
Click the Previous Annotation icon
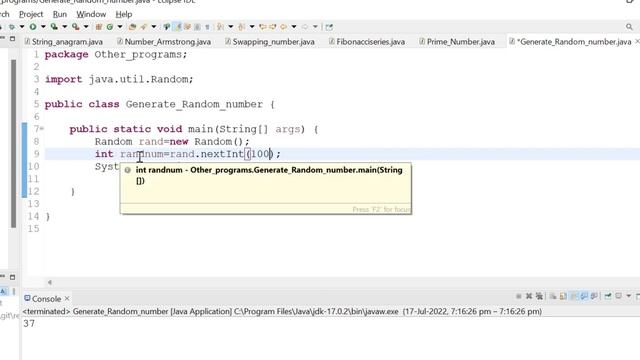tap(241, 27)
